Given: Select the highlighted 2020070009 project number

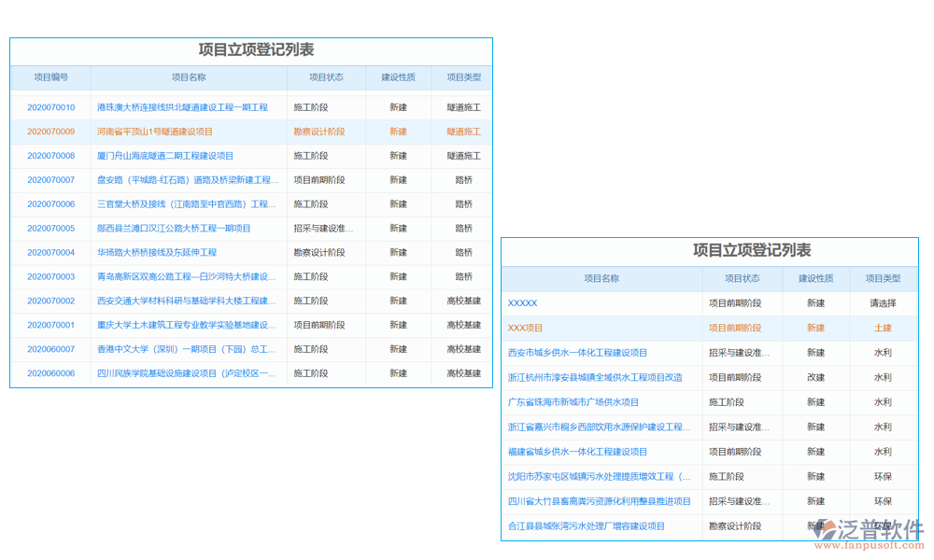Looking at the screenshot, I should click(x=49, y=131).
